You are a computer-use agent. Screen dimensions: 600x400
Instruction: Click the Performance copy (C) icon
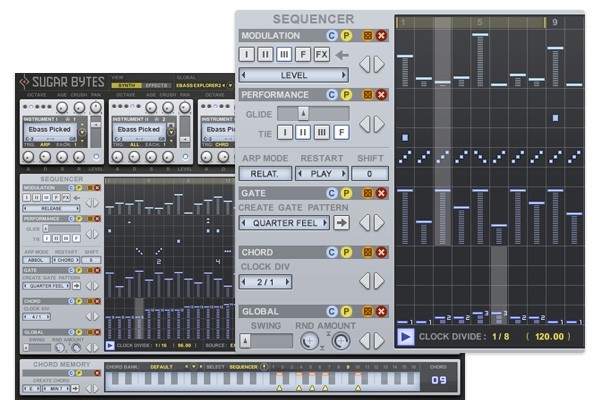point(332,95)
